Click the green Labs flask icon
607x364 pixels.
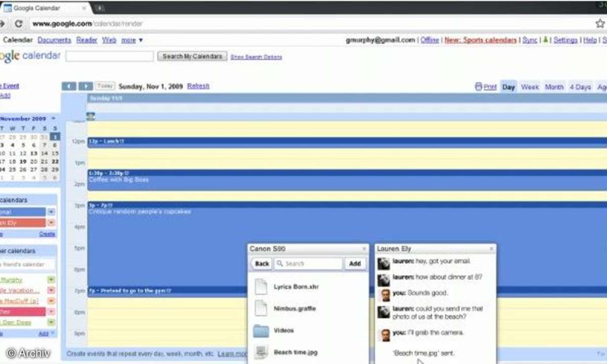[545, 40]
